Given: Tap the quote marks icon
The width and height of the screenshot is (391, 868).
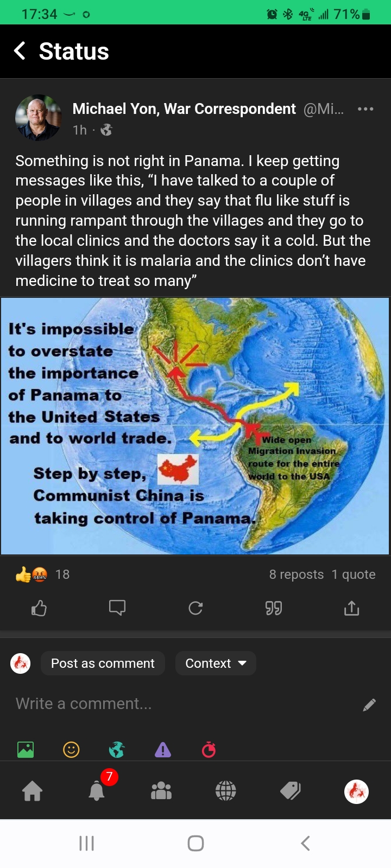Looking at the screenshot, I should [x=274, y=608].
